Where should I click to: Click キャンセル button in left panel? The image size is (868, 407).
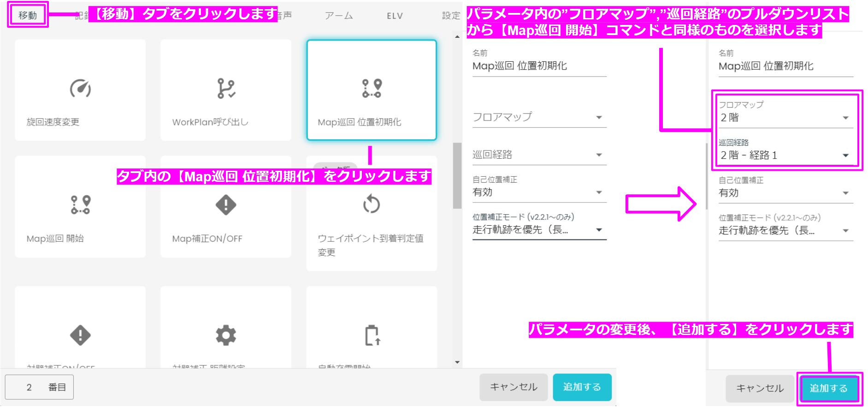point(514,387)
